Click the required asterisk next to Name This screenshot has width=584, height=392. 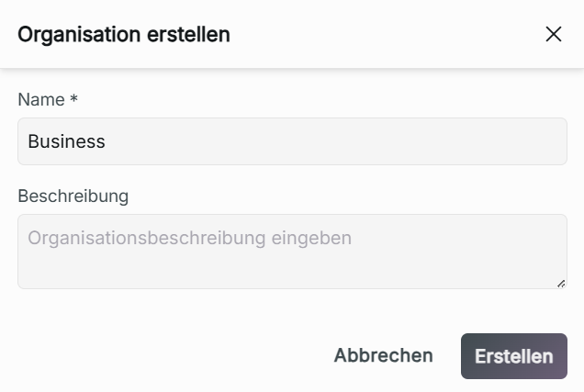tap(73, 99)
